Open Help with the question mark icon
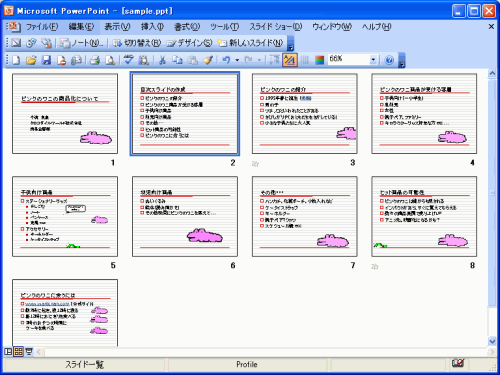 click(x=389, y=60)
